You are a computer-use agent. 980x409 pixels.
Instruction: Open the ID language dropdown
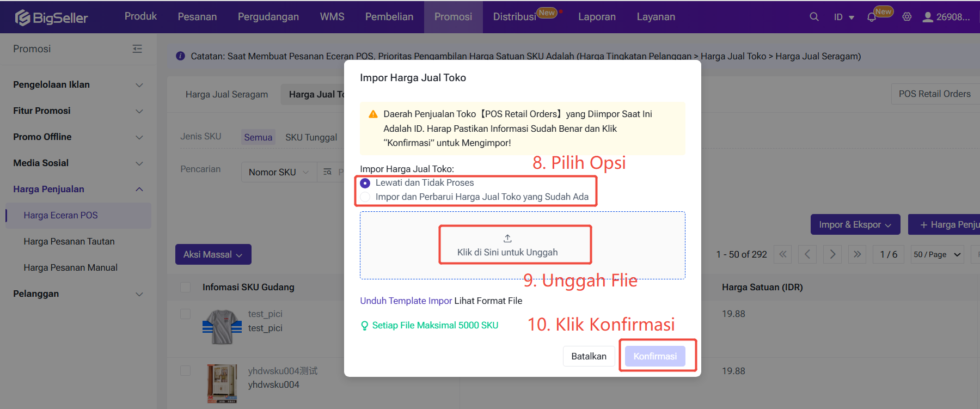pyautogui.click(x=844, y=17)
